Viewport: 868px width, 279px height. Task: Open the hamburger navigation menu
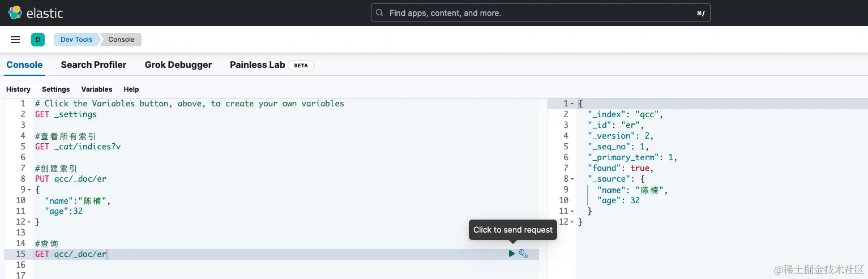point(15,40)
